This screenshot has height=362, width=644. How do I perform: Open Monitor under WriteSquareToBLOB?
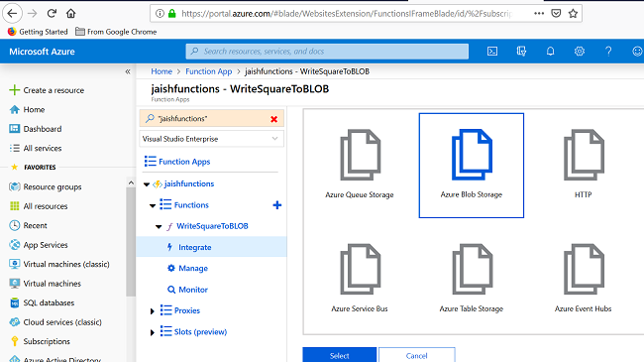pos(193,290)
